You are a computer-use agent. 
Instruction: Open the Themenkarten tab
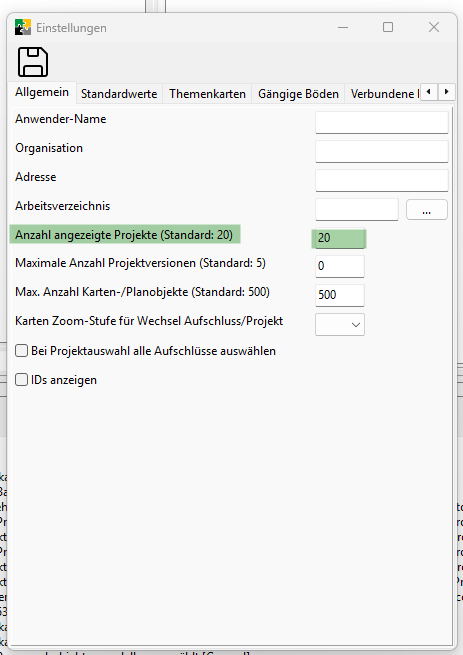pos(207,94)
